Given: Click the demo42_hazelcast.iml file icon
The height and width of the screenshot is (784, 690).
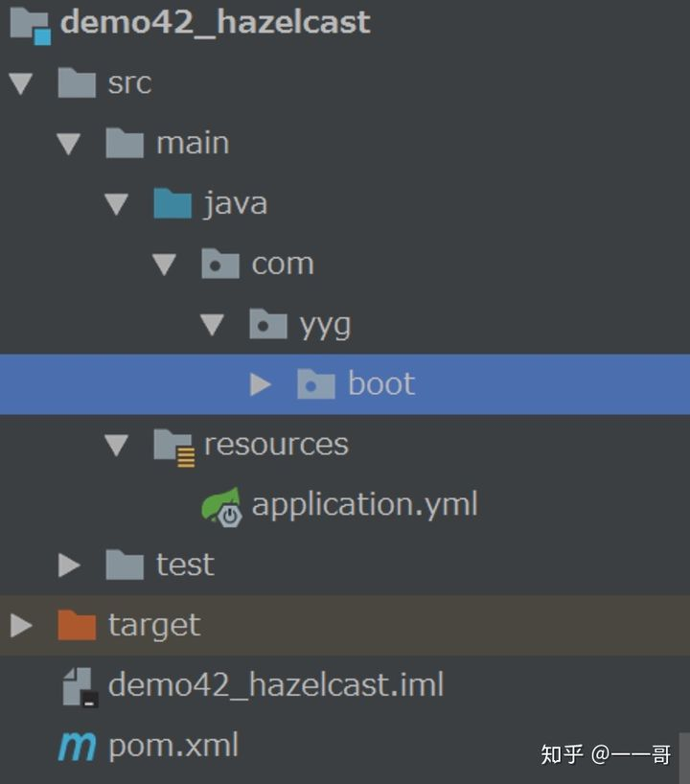Looking at the screenshot, I should 80,687.
